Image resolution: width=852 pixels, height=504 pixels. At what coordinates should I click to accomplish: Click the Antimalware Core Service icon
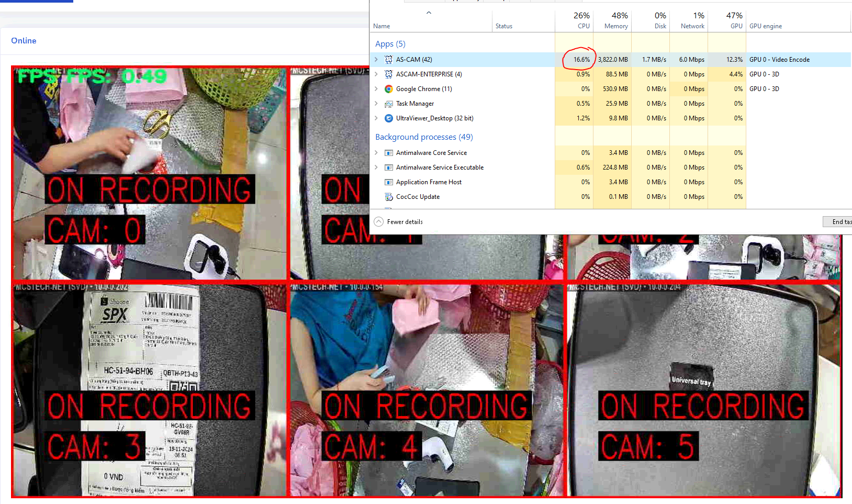click(x=389, y=153)
